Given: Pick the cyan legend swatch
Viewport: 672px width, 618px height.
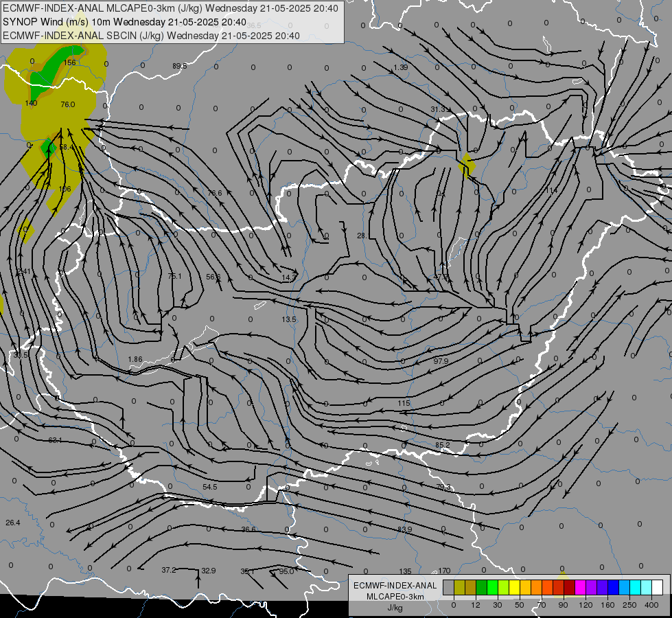Looking at the screenshot, I should click(x=635, y=587).
